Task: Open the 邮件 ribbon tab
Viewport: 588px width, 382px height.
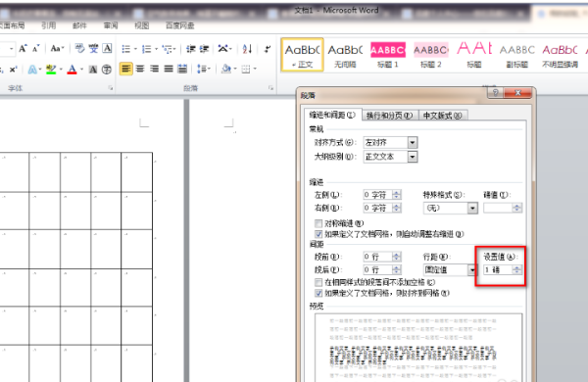Action: 79,25
